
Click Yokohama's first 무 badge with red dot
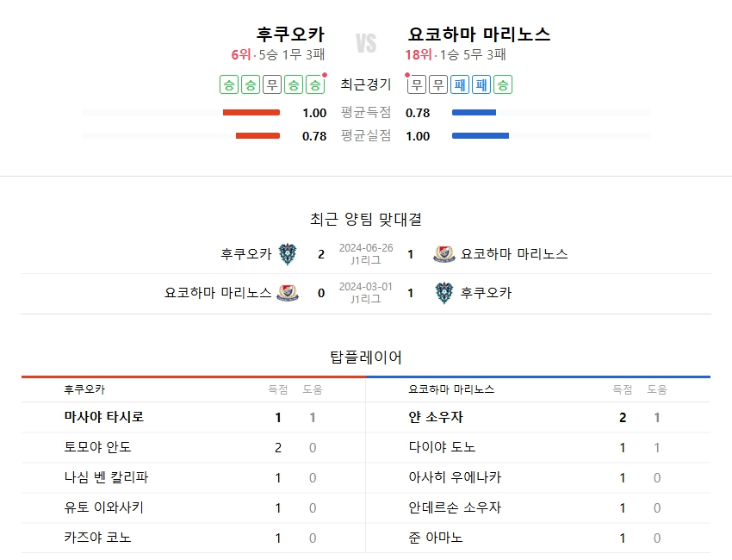(x=417, y=84)
